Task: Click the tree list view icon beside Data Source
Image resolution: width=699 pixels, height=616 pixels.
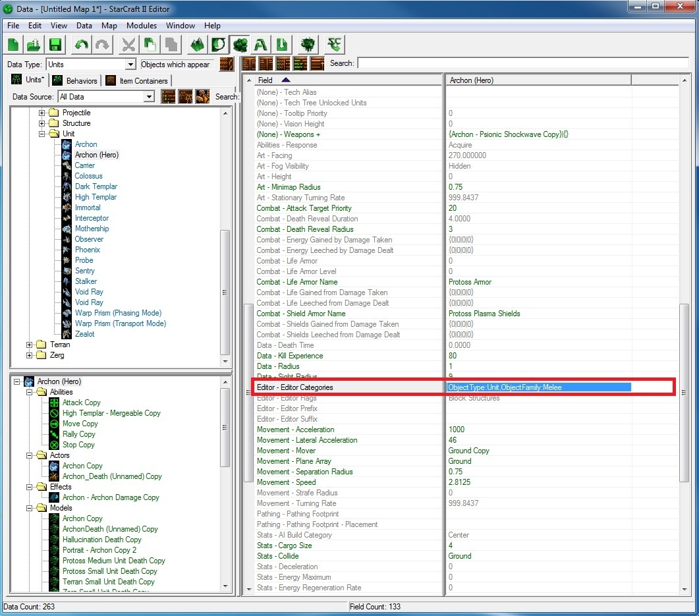Action: (x=169, y=96)
